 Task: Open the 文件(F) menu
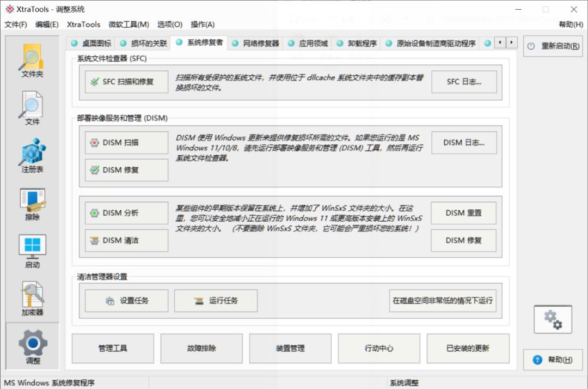pos(15,25)
